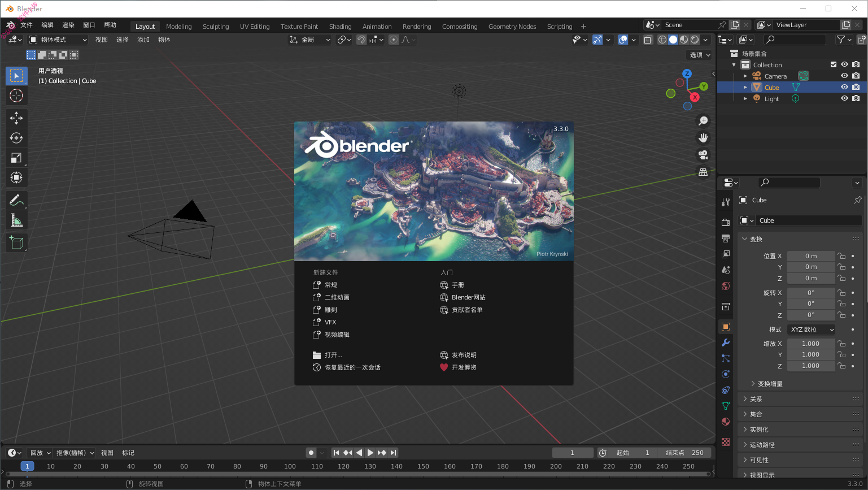Viewport: 868px width, 490px height.
Task: Select the Add Cube tool
Action: click(16, 242)
